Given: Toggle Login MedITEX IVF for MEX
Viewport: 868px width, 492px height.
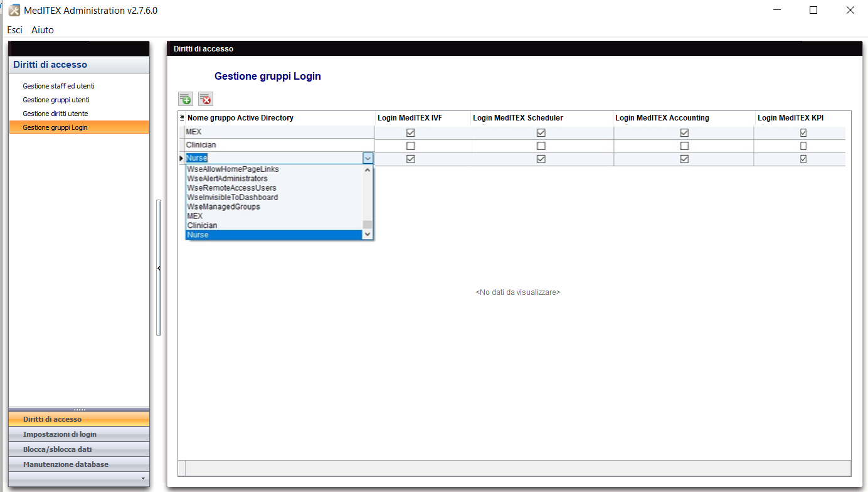Looking at the screenshot, I should [411, 133].
